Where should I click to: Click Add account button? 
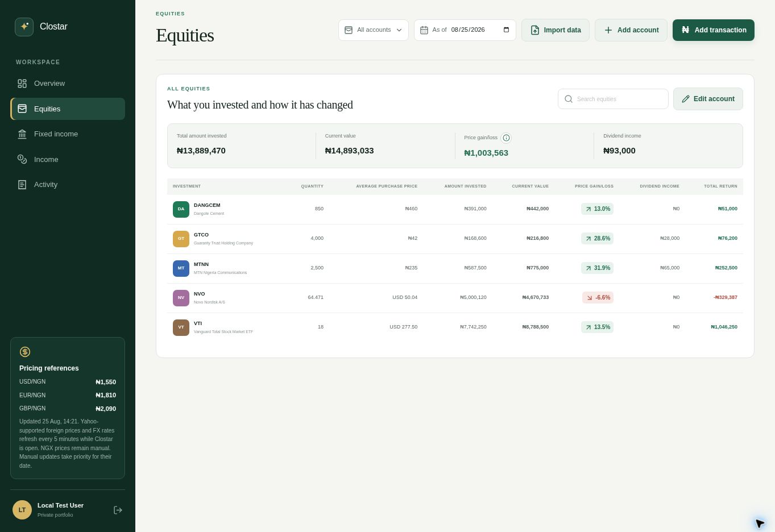[631, 30]
